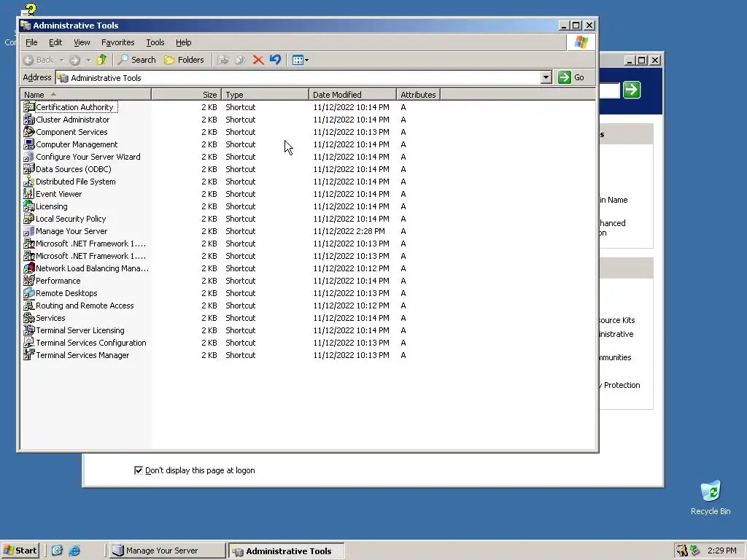
Task: Select Routing and Remote Access icon
Action: pos(29,306)
